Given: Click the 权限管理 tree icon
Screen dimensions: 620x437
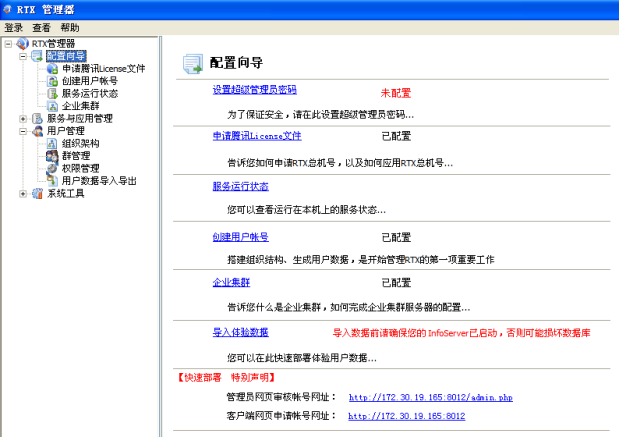Looking at the screenshot, I should (52, 168).
